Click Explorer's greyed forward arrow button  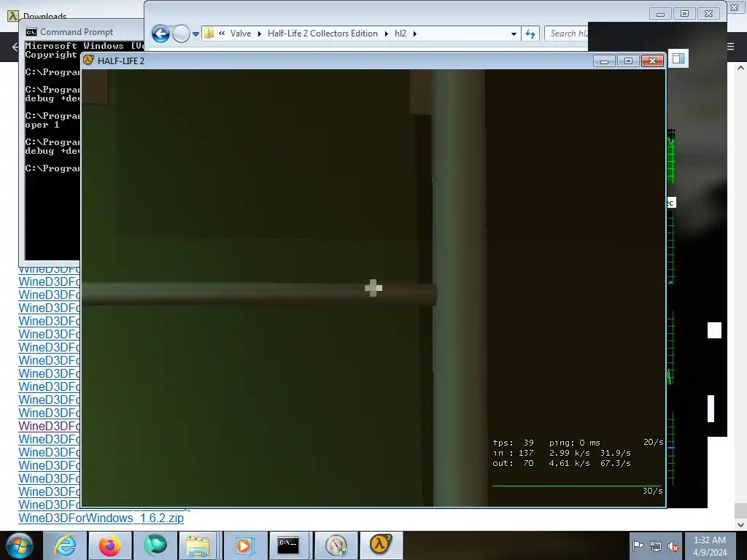[181, 34]
